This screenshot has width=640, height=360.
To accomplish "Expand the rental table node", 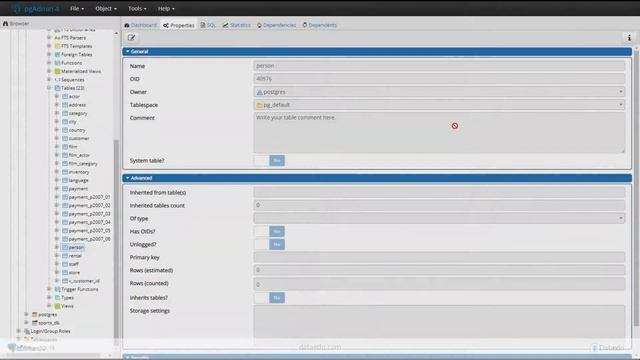I will 57,256.
